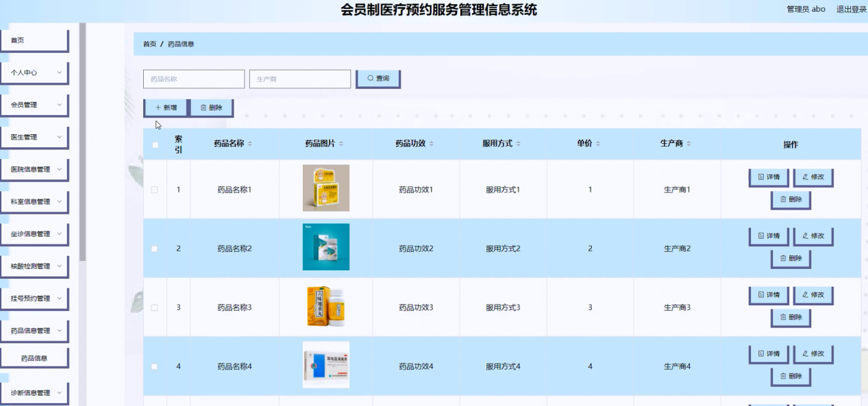
Task: Click cell 服用方式2
Action: tap(503, 249)
